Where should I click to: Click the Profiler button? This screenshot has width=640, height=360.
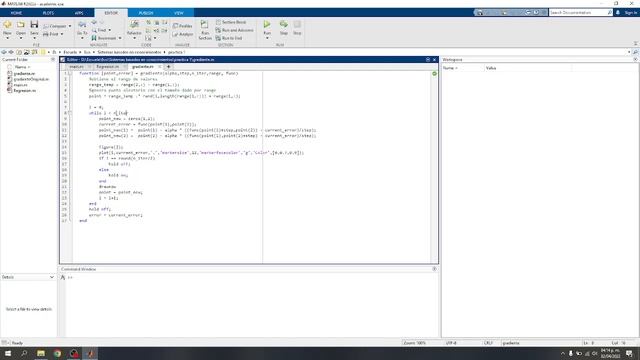(x=182, y=26)
